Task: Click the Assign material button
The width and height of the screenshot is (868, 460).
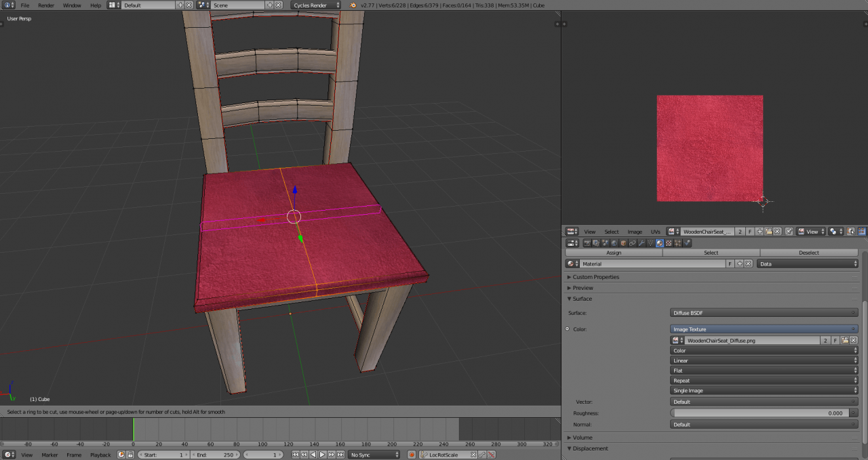Action: (x=613, y=253)
